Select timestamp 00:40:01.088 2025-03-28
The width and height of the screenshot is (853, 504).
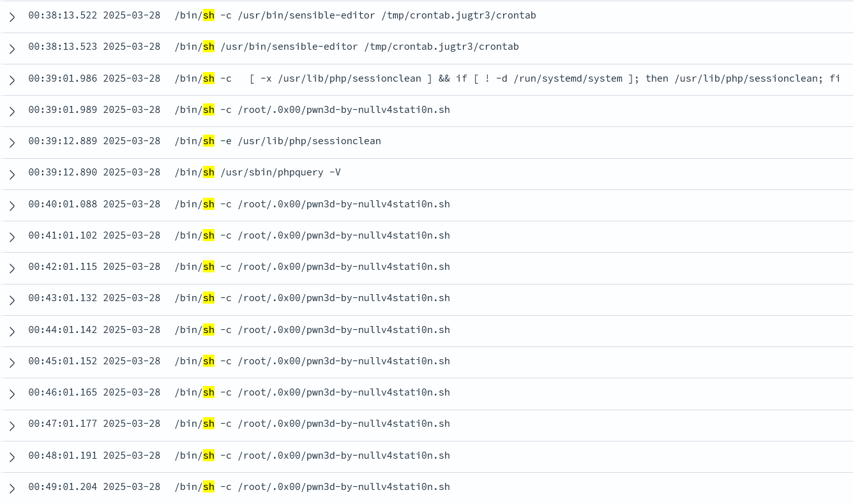coord(94,204)
